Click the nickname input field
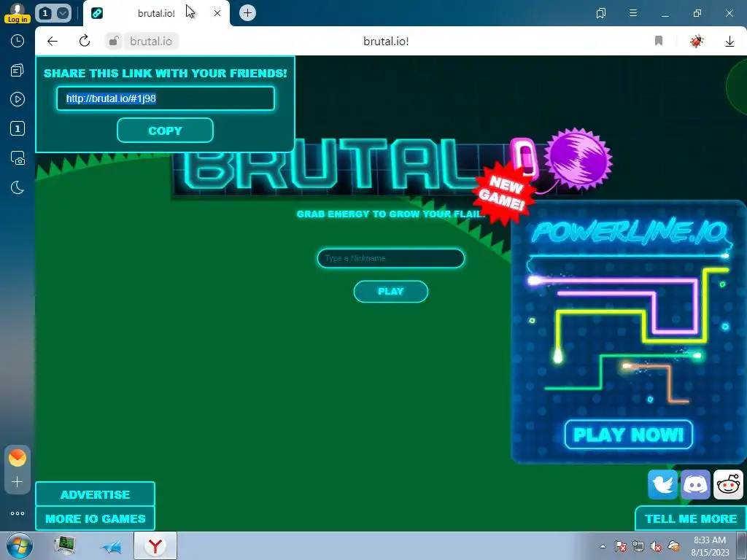 [x=391, y=258]
